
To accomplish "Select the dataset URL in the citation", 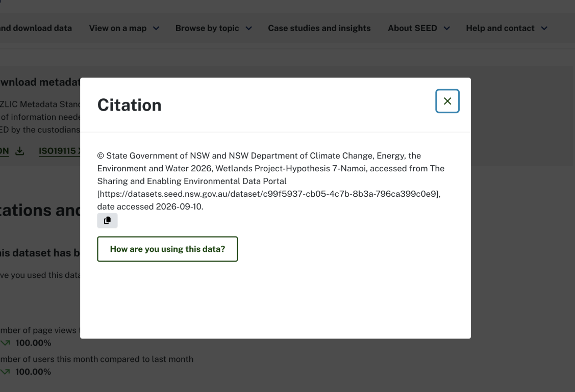I will click(268, 194).
